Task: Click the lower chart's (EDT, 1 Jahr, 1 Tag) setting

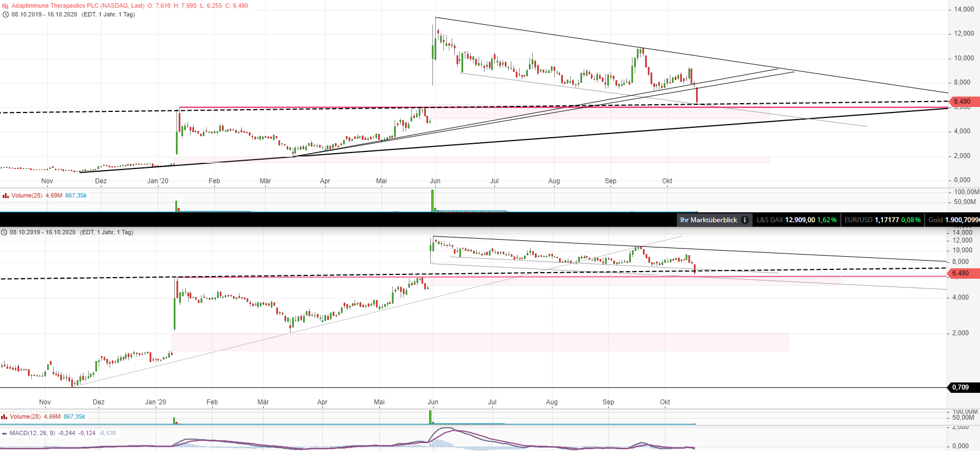Action: click(x=107, y=232)
